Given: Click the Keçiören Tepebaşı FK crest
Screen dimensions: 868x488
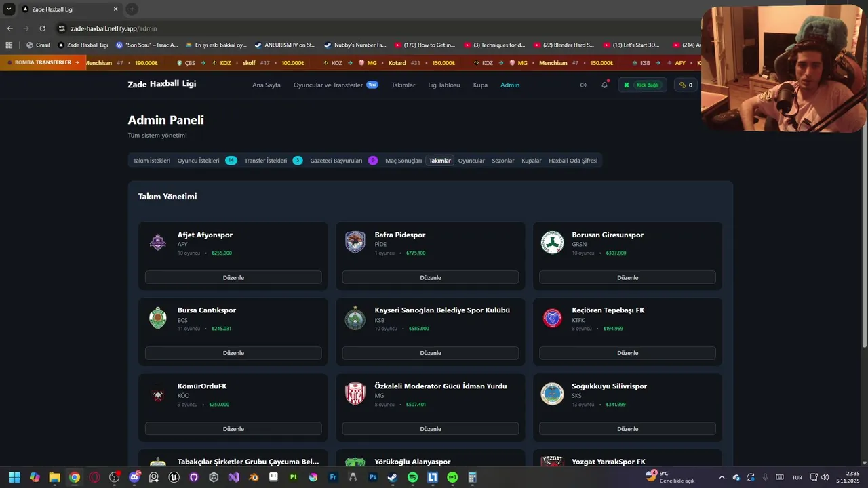Looking at the screenshot, I should pos(552,318).
